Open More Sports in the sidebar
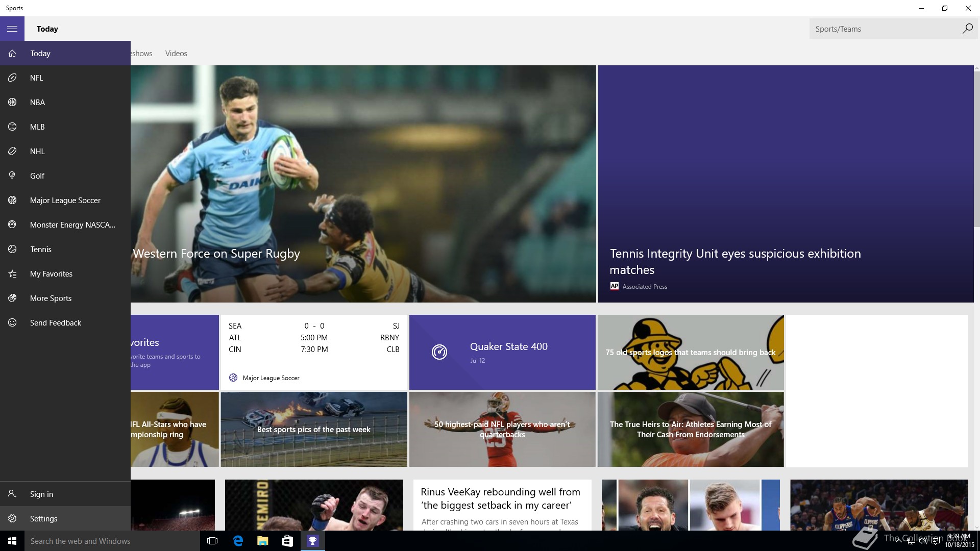 (65, 298)
